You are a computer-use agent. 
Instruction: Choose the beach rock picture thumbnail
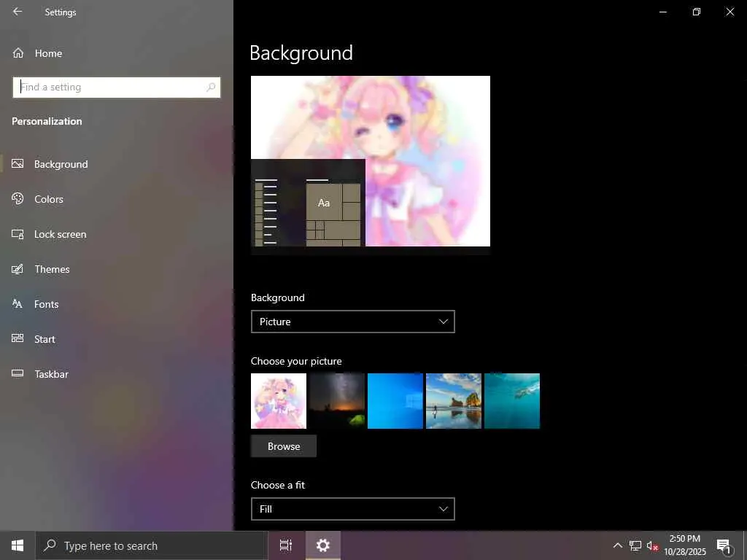tap(454, 401)
